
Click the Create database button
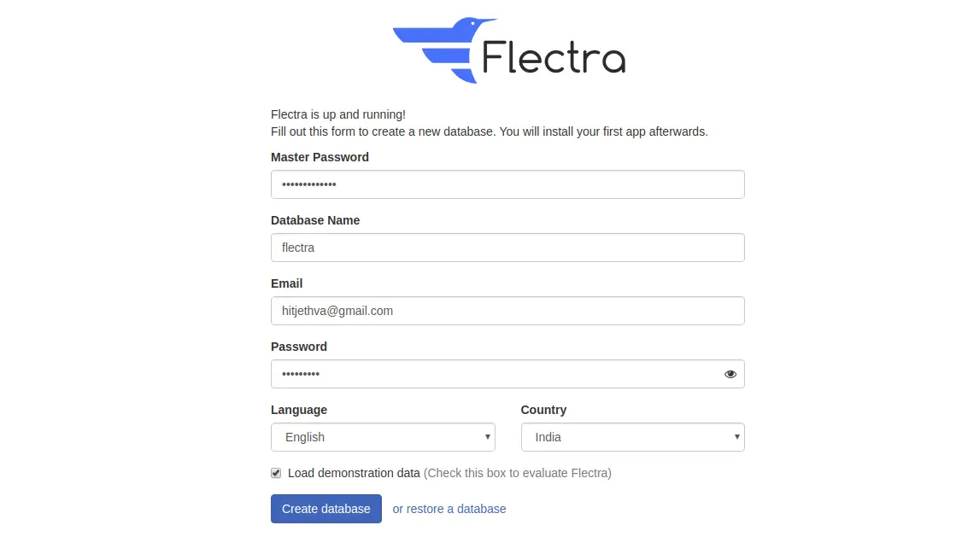point(326,509)
